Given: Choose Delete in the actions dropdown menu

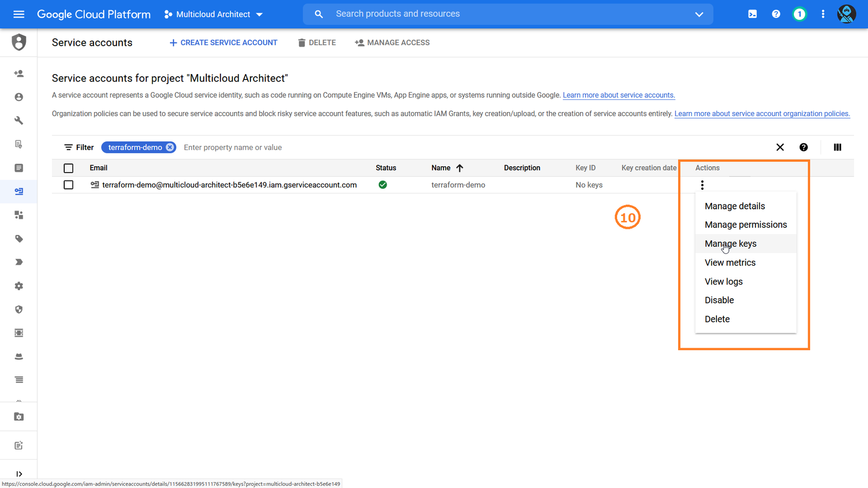Looking at the screenshot, I should (x=746, y=319).
